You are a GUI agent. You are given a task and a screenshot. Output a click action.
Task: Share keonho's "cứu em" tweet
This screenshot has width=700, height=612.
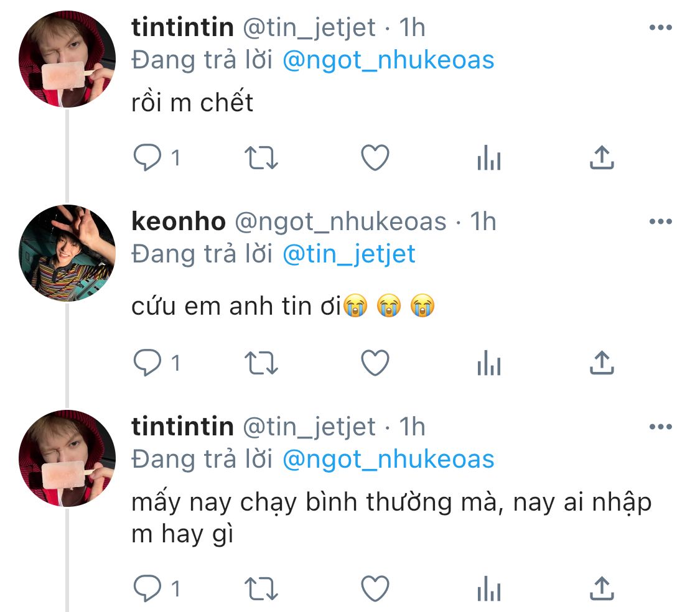pyautogui.click(x=602, y=363)
